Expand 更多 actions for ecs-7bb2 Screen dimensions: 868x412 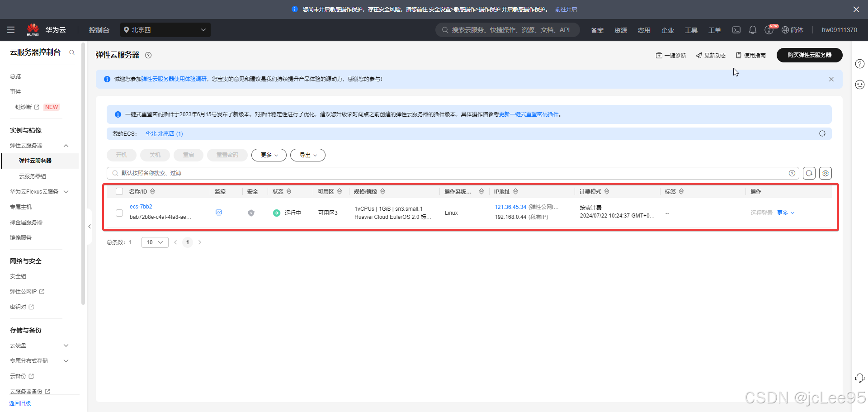point(786,213)
